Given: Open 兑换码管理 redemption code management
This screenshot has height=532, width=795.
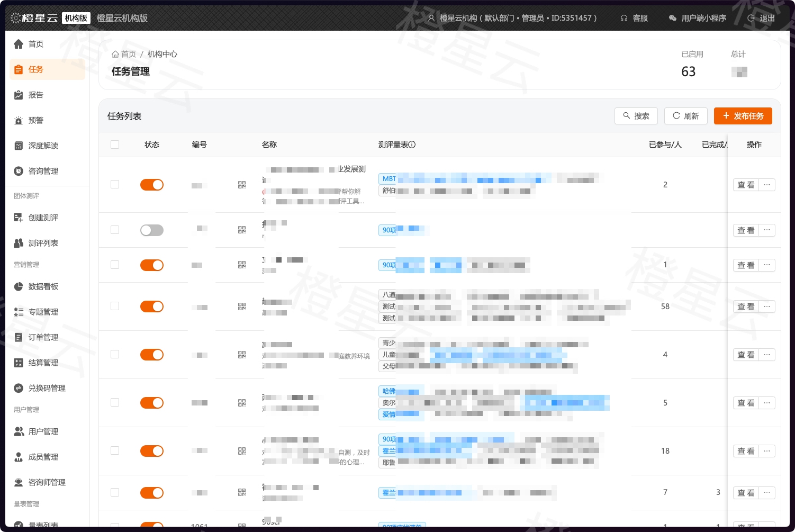Looking at the screenshot, I should (18, 388).
